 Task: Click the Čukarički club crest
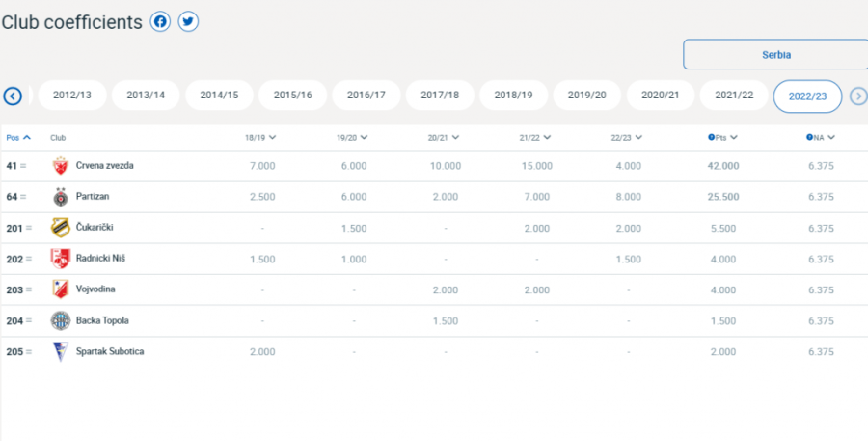(x=61, y=228)
